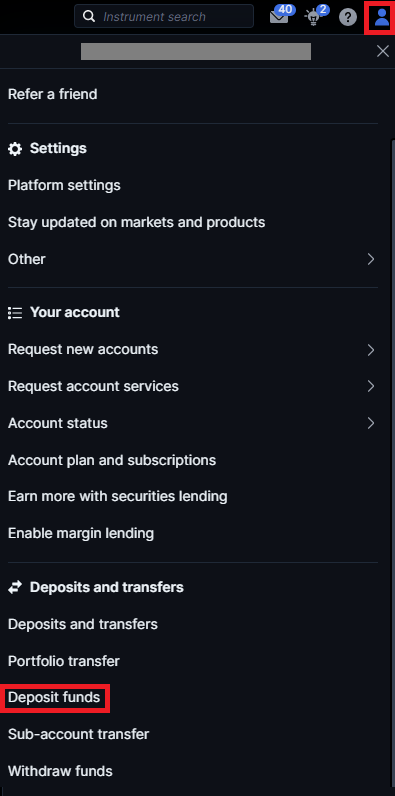Expand the Account status chevron
The height and width of the screenshot is (796, 395).
pos(371,423)
